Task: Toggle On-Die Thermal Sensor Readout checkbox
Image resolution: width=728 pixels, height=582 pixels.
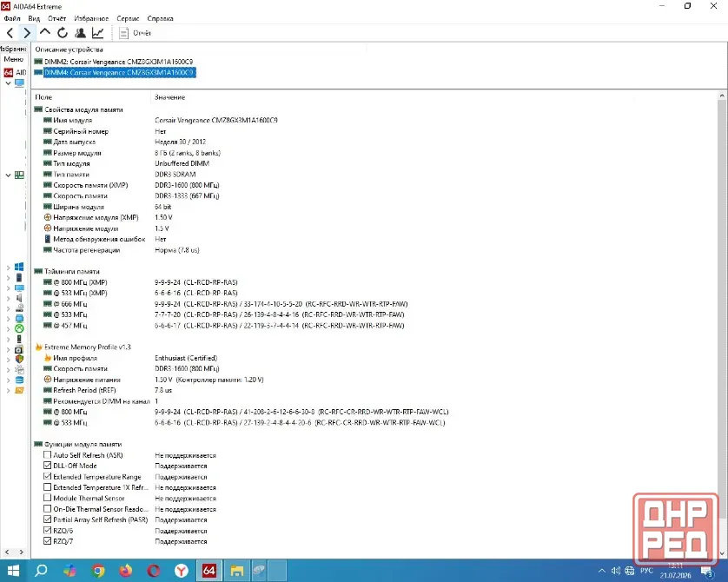Action: [x=48, y=509]
